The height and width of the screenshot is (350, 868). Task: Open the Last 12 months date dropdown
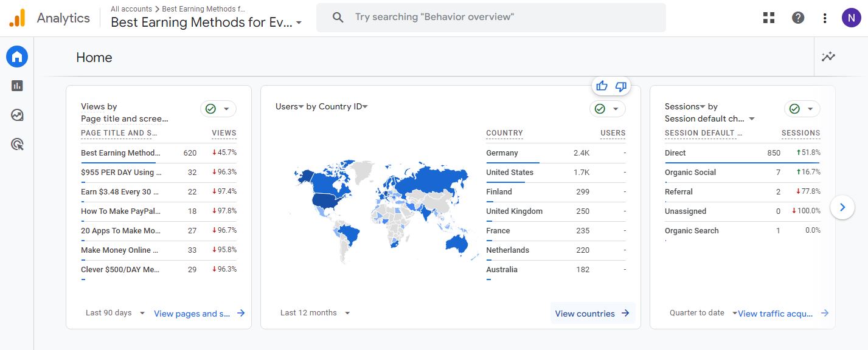pos(315,313)
